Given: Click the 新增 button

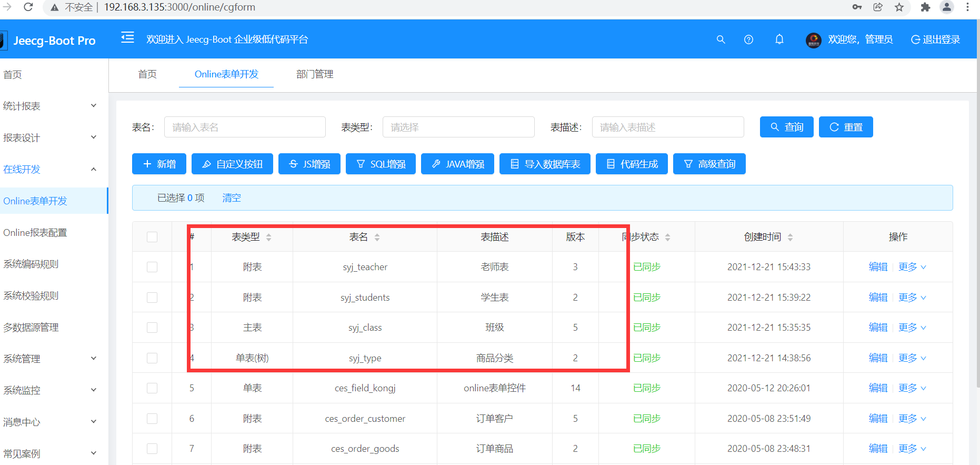Looking at the screenshot, I should [159, 164].
